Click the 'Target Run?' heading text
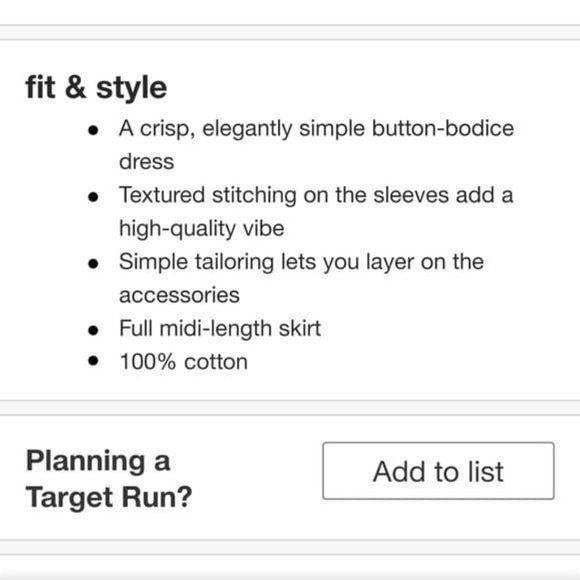This screenshot has height=580, width=580. pos(109,497)
